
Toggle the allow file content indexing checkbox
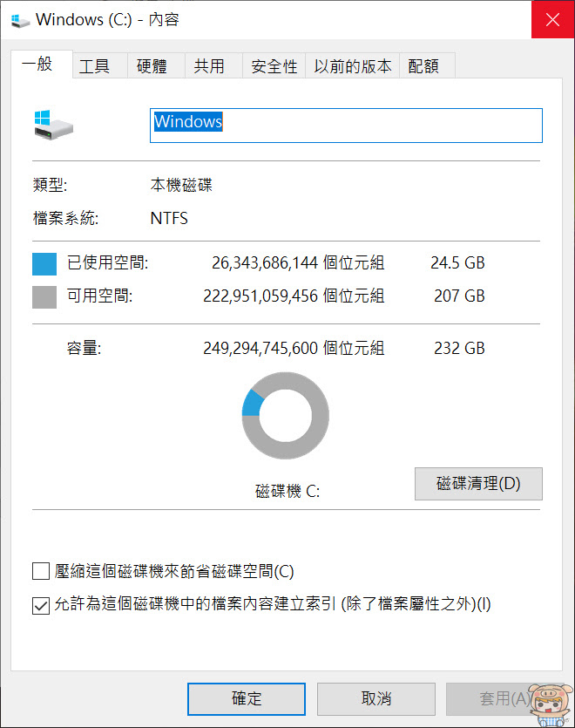coord(41,605)
